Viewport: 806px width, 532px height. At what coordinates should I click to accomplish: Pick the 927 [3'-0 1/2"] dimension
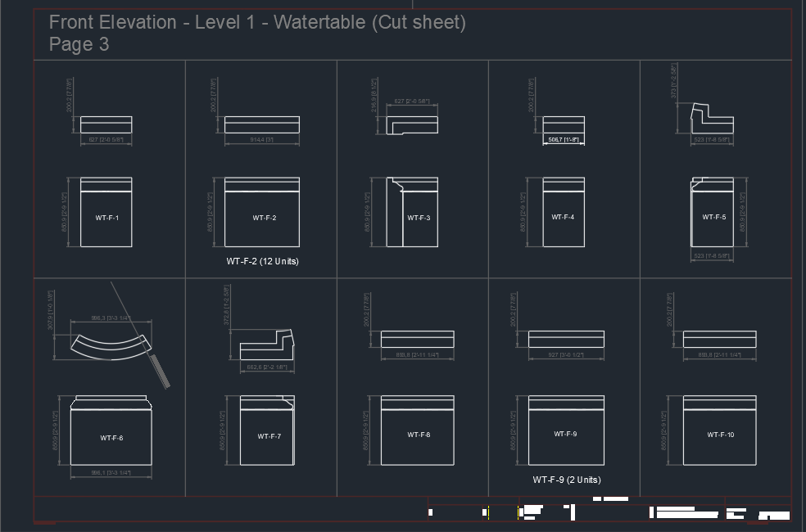pyautogui.click(x=566, y=355)
